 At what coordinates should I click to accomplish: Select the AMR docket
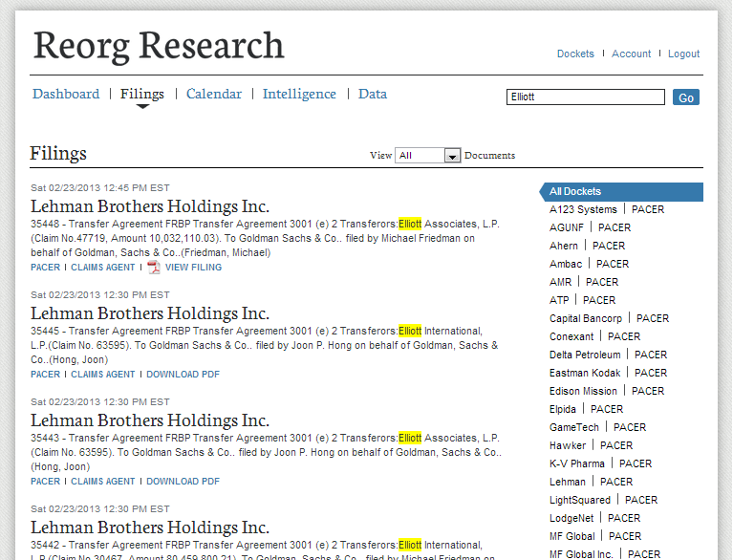coord(560,282)
